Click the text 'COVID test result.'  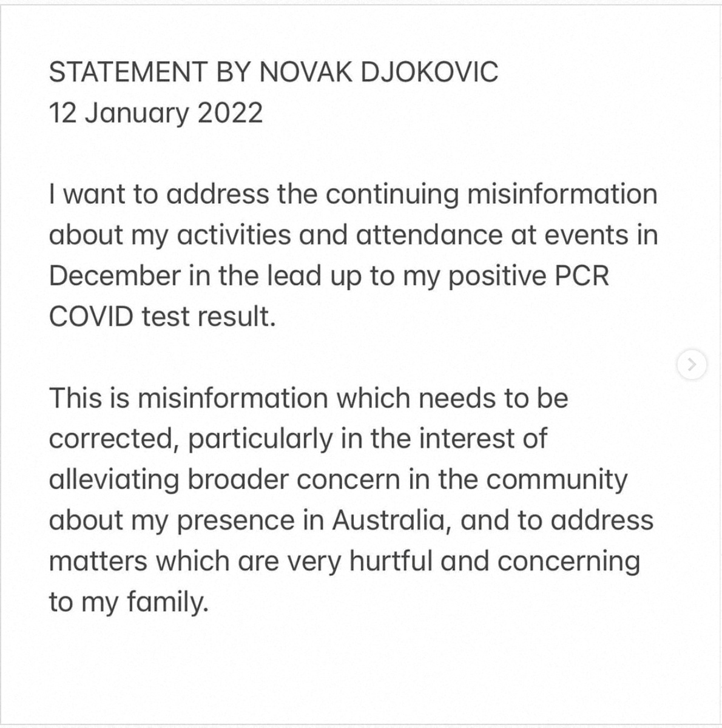tap(162, 317)
